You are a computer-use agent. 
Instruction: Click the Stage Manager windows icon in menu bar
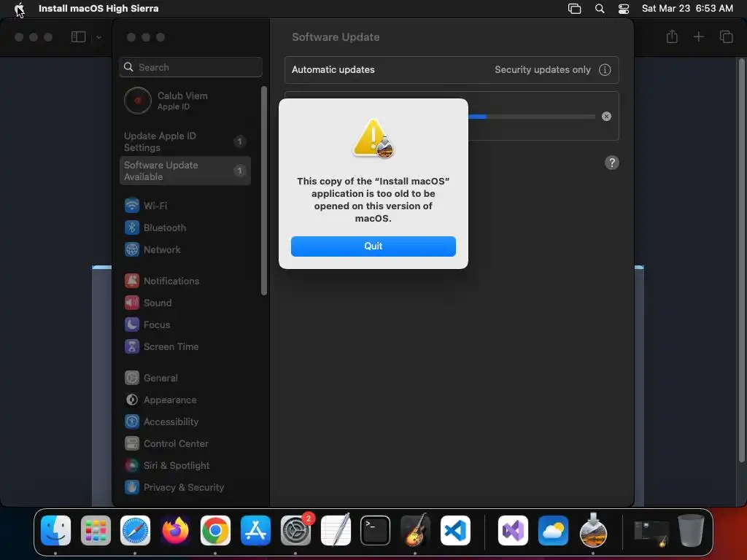[x=575, y=9]
